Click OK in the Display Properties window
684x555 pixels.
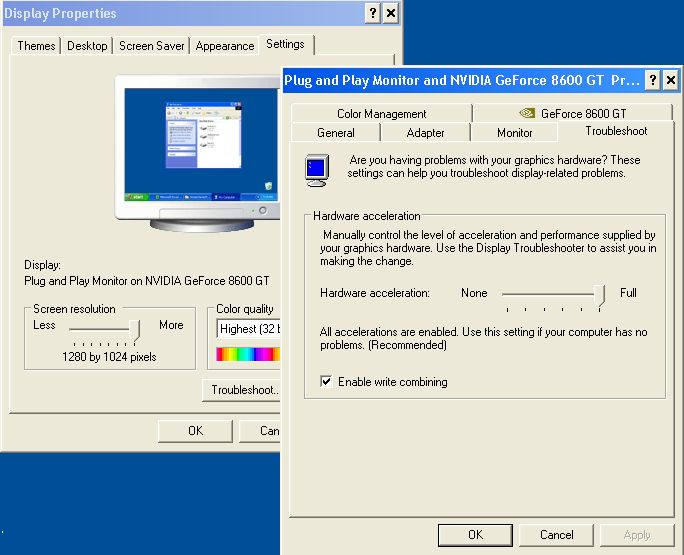195,431
